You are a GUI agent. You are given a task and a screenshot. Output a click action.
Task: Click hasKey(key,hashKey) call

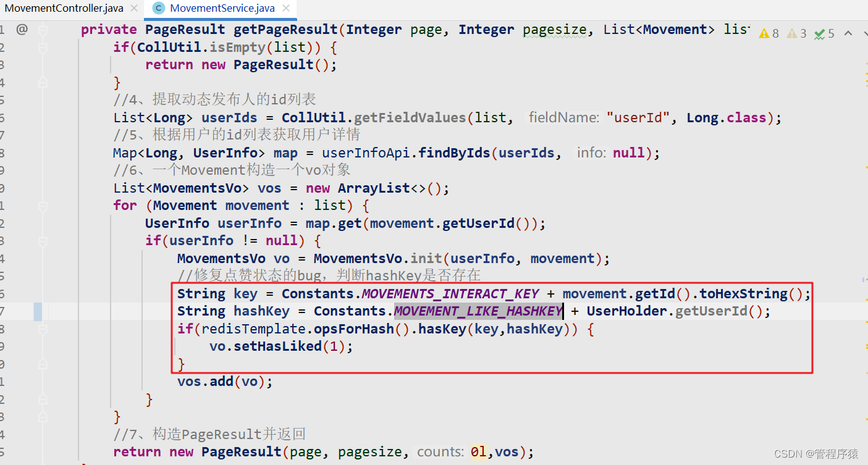(495, 329)
